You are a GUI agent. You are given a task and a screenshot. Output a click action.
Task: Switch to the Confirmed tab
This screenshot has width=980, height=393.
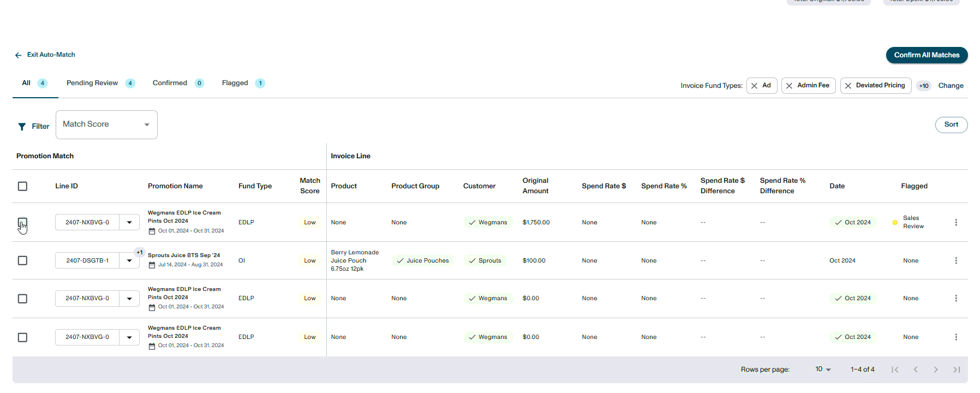(x=178, y=83)
